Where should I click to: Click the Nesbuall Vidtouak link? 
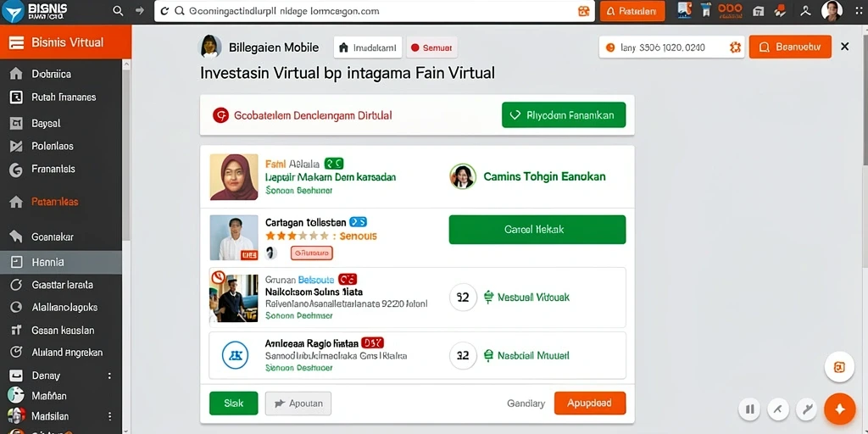[x=534, y=298]
